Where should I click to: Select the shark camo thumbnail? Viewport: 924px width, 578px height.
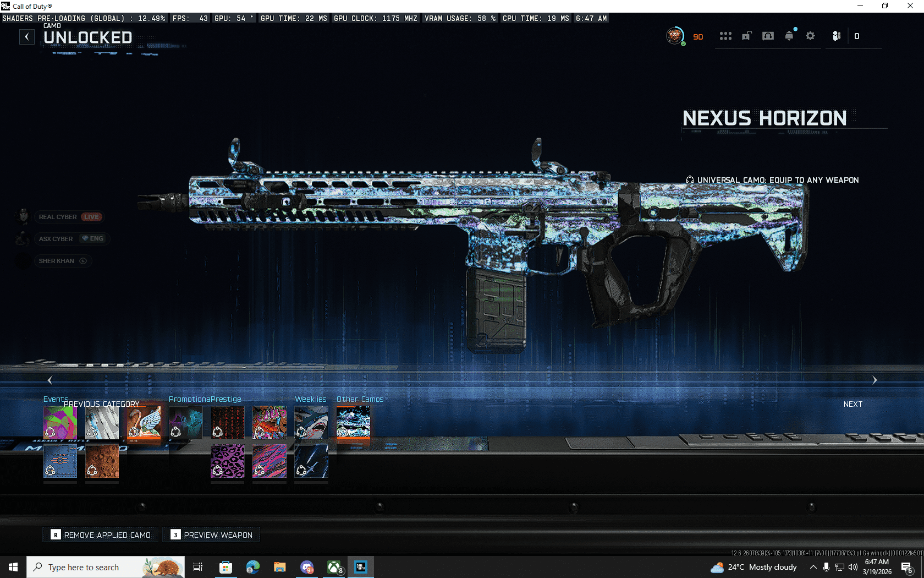311,422
